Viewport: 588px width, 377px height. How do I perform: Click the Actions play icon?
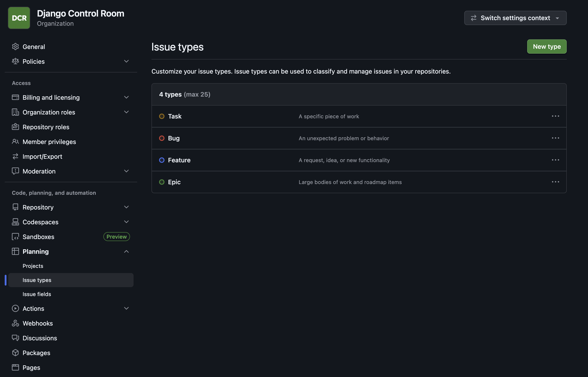click(15, 308)
